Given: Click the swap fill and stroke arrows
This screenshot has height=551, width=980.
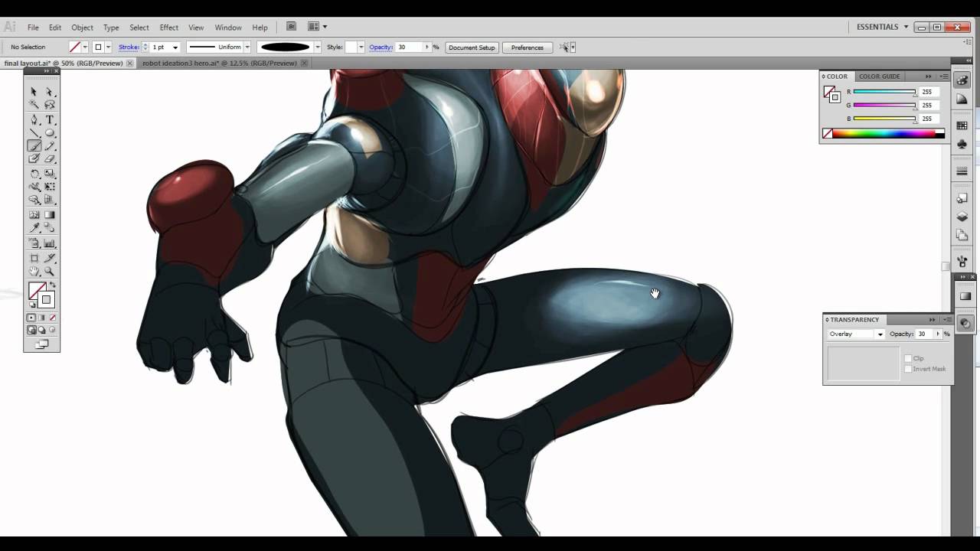Looking at the screenshot, I should click(53, 285).
